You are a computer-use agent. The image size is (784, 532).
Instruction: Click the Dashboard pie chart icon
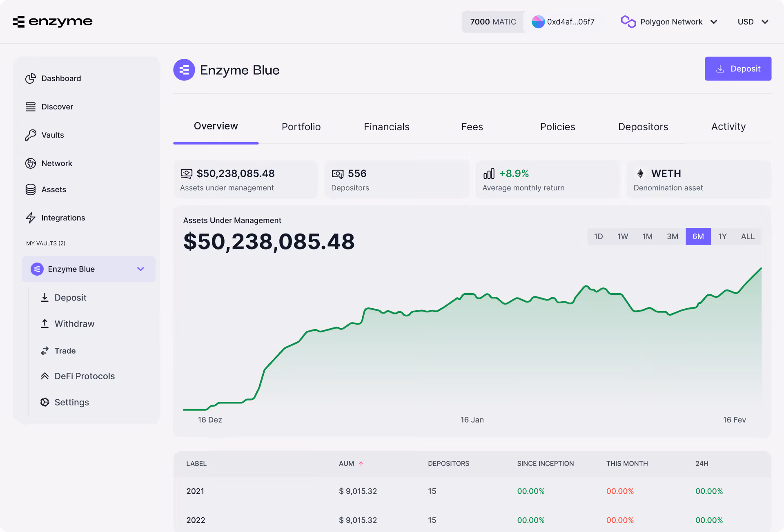[x=30, y=78]
